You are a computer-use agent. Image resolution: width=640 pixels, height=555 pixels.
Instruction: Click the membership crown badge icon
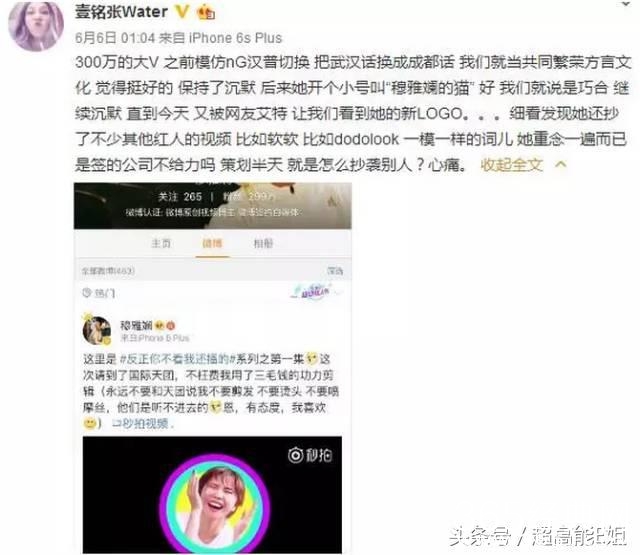[206, 12]
